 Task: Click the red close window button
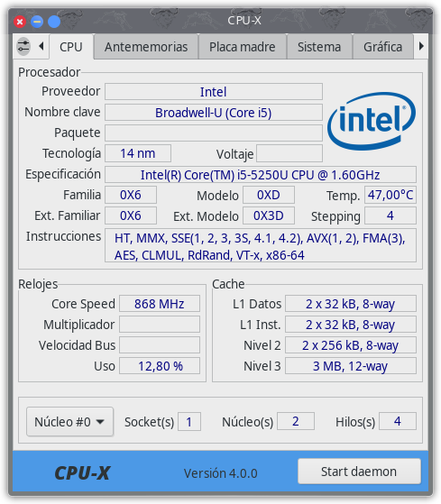(20, 22)
